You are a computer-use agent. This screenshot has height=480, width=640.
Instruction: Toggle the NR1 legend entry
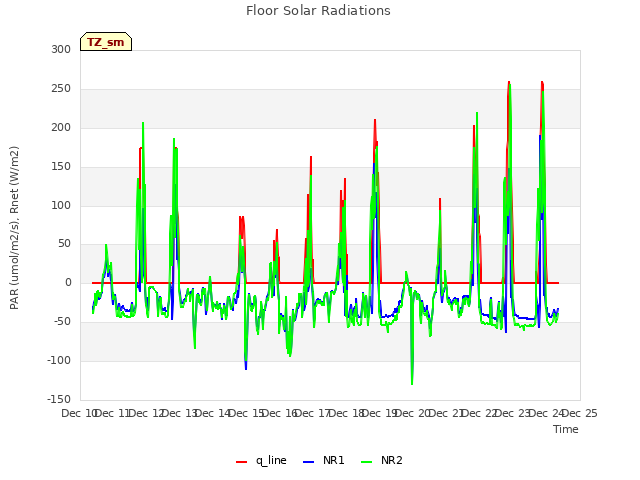pyautogui.click(x=324, y=460)
